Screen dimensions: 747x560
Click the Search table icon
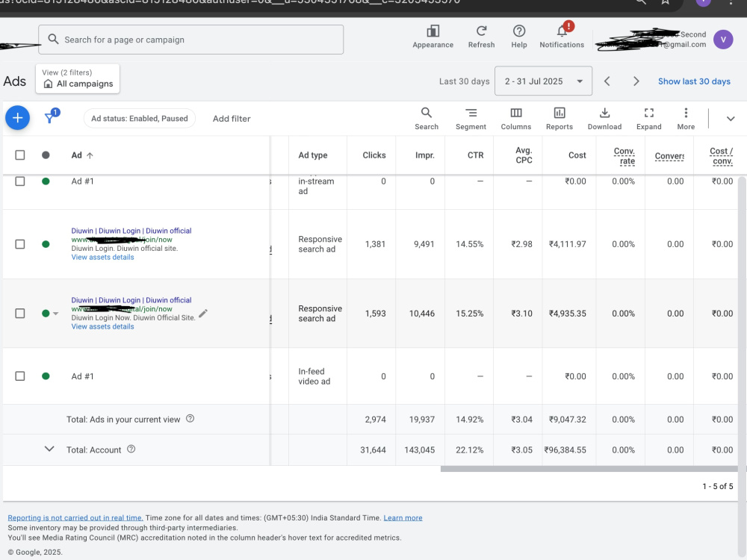point(427,113)
